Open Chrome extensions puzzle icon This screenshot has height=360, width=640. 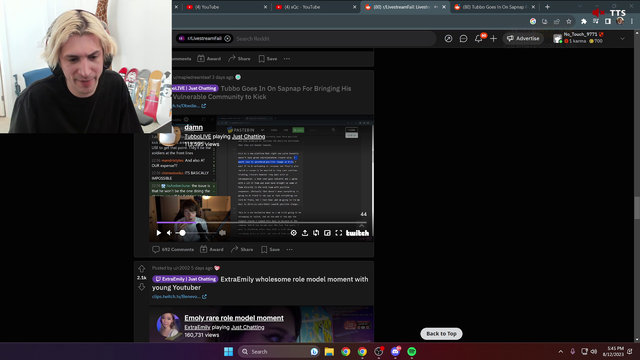pyautogui.click(x=584, y=21)
